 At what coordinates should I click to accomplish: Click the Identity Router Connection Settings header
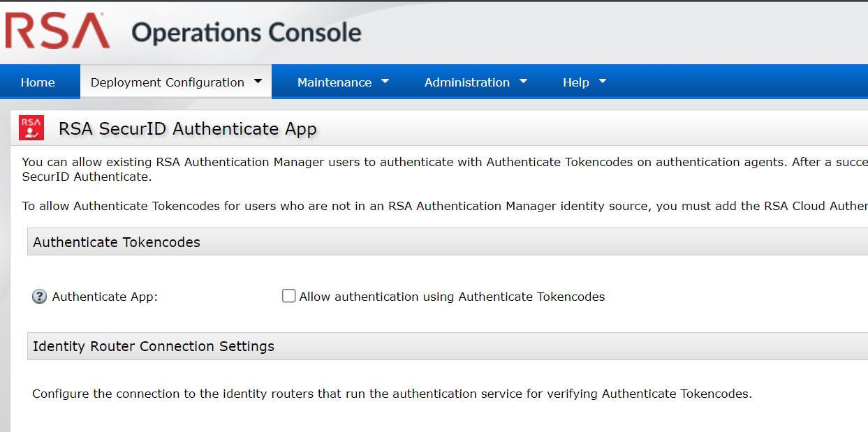[154, 346]
